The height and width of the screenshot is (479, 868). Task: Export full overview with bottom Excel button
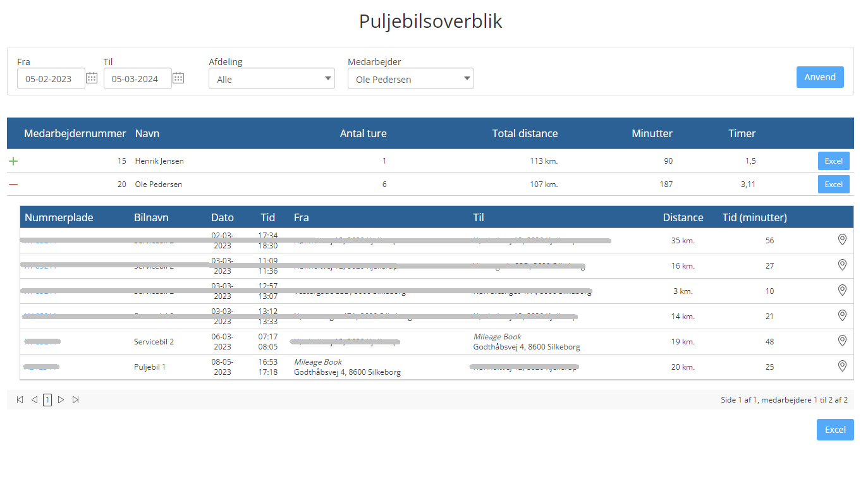coord(835,430)
